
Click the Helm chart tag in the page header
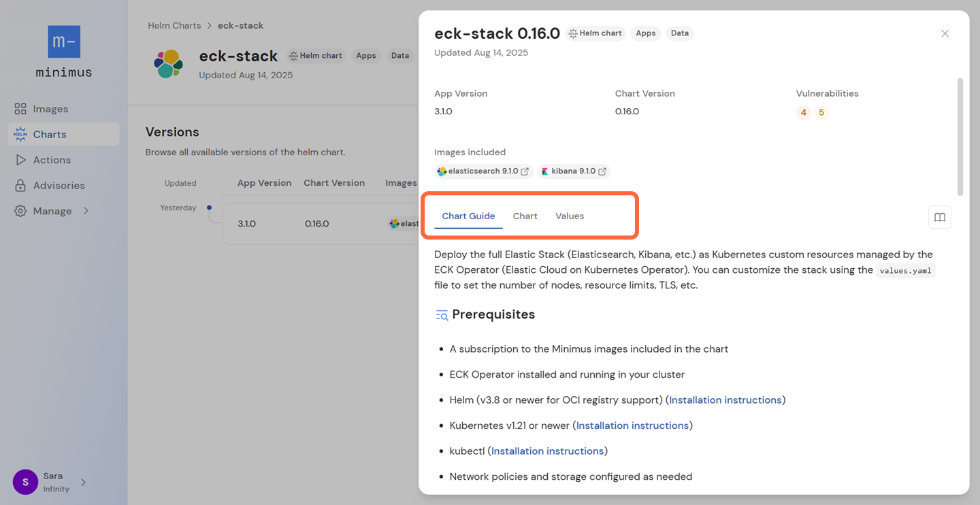(316, 56)
